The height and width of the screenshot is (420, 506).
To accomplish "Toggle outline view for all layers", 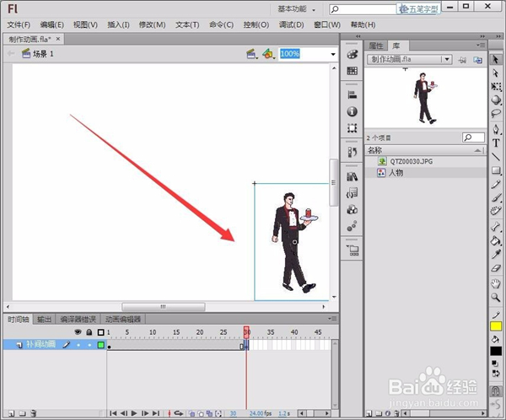I will (100, 332).
